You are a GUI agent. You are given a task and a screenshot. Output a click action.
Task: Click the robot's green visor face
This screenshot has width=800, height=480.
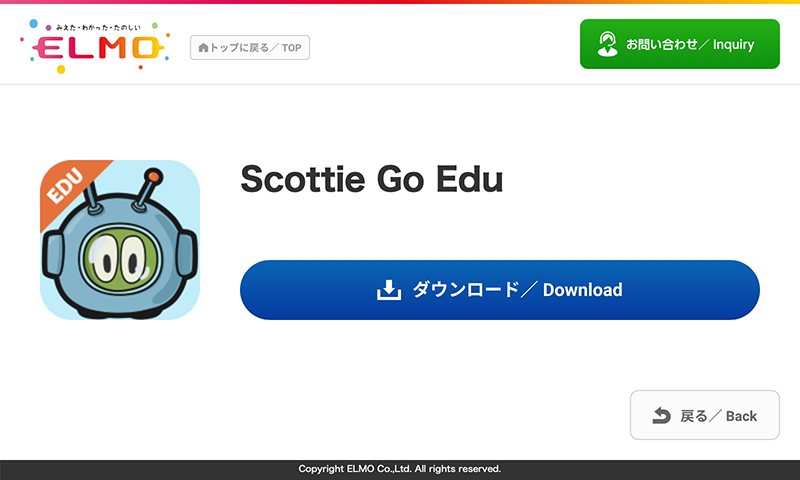coord(119,259)
